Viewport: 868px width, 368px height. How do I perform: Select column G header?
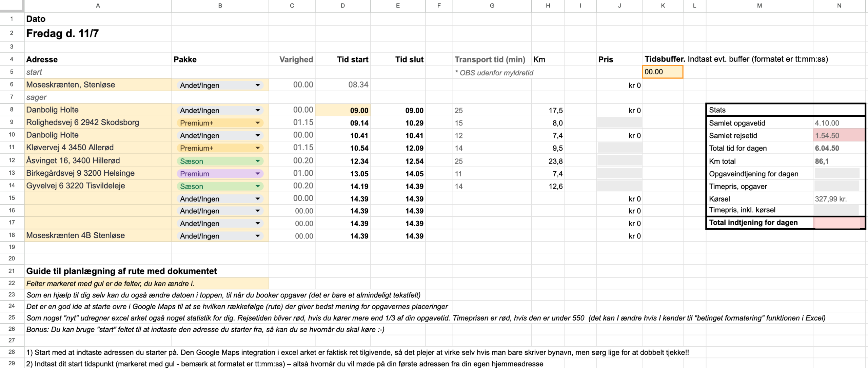tap(492, 6)
